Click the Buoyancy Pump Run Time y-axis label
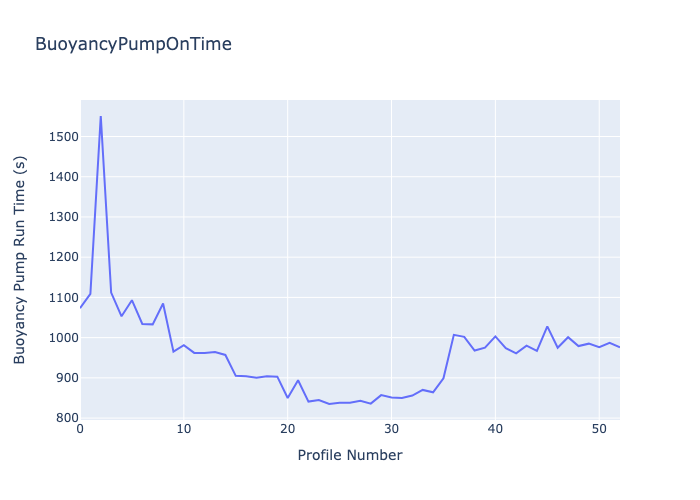 coord(19,260)
